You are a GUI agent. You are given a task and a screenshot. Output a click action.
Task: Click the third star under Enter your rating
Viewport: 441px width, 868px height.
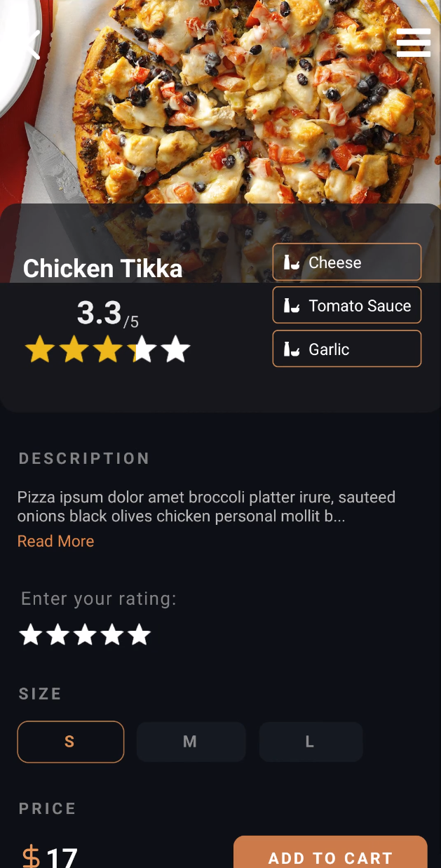coord(85,634)
